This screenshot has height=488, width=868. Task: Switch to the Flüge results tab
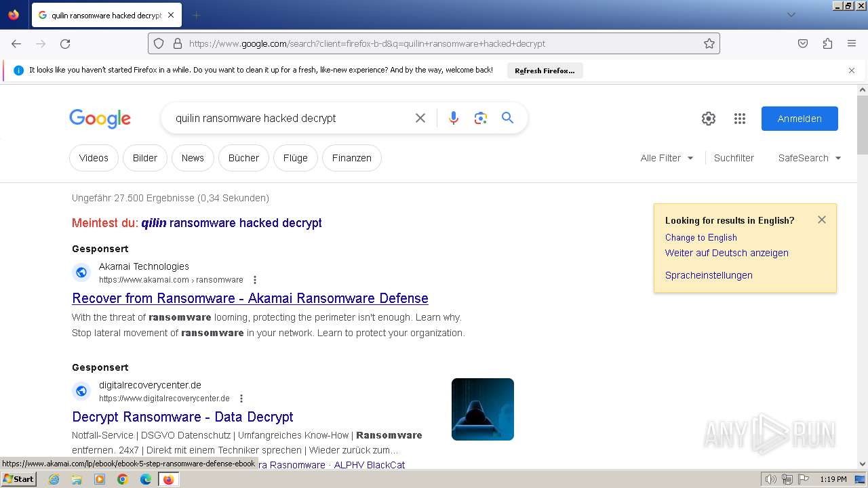pos(296,158)
